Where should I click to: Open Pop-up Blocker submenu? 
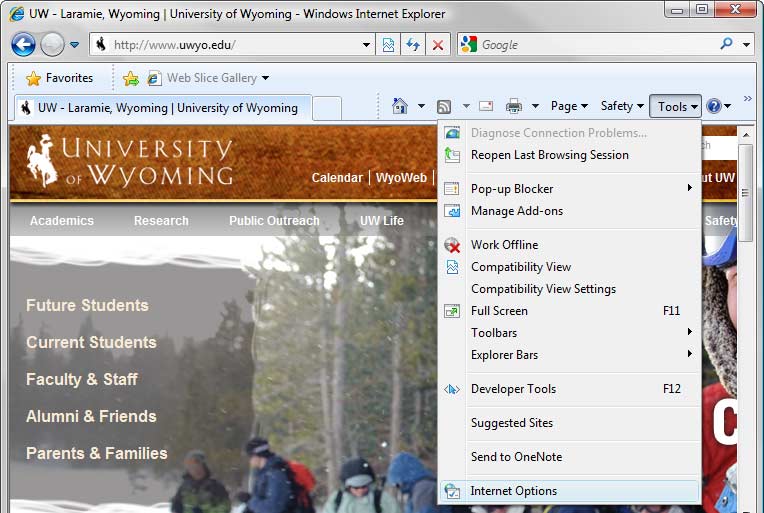[569, 189]
